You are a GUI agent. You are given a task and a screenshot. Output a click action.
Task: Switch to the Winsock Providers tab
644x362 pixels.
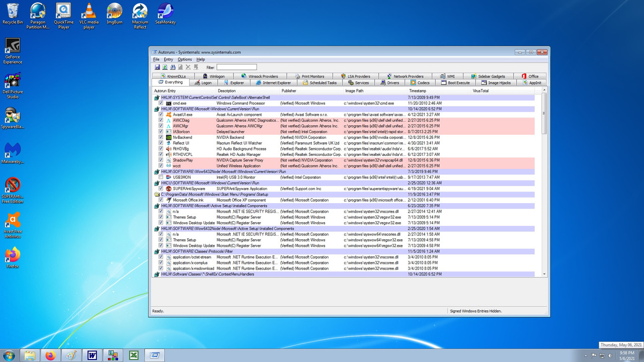tap(259, 76)
